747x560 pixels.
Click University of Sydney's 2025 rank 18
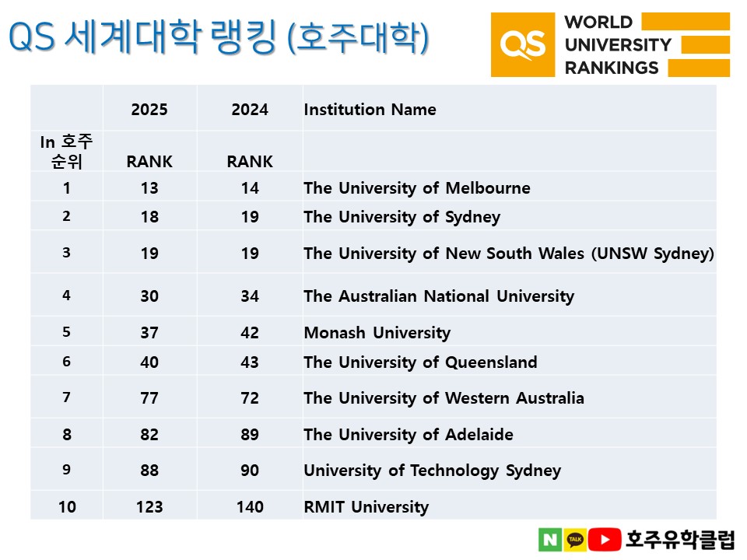(x=149, y=217)
